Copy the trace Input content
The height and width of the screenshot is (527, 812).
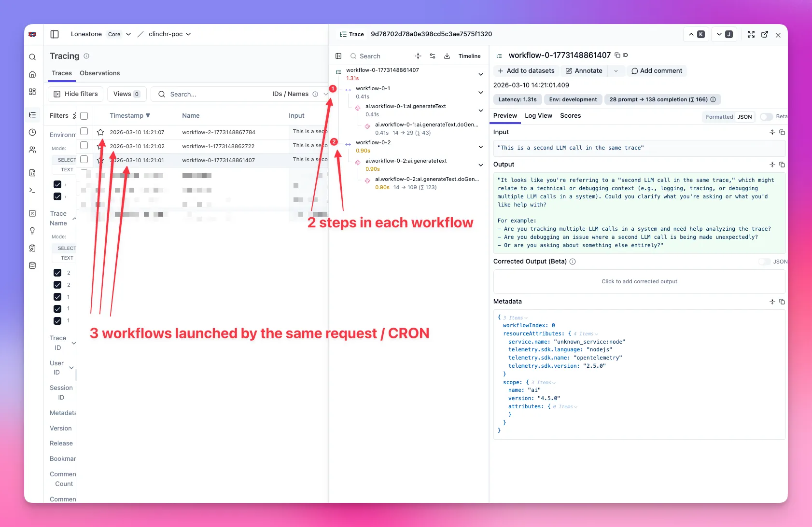[x=782, y=132]
